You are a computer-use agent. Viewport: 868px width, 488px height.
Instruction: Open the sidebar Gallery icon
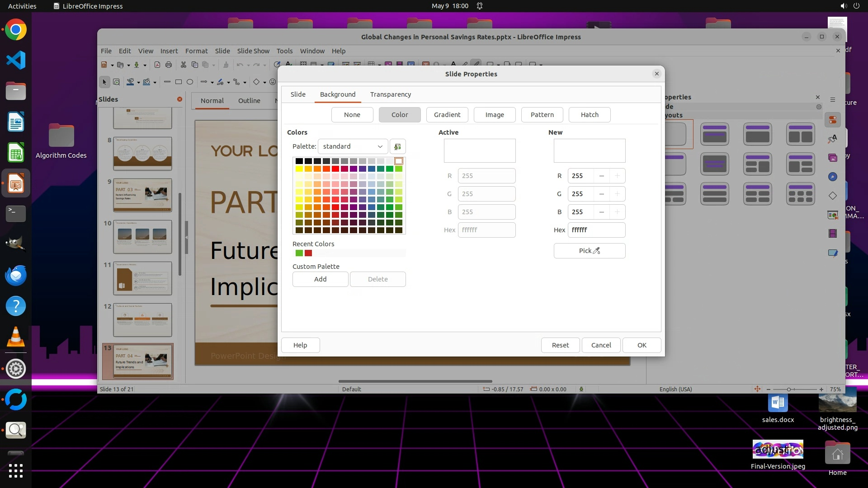coord(832,158)
